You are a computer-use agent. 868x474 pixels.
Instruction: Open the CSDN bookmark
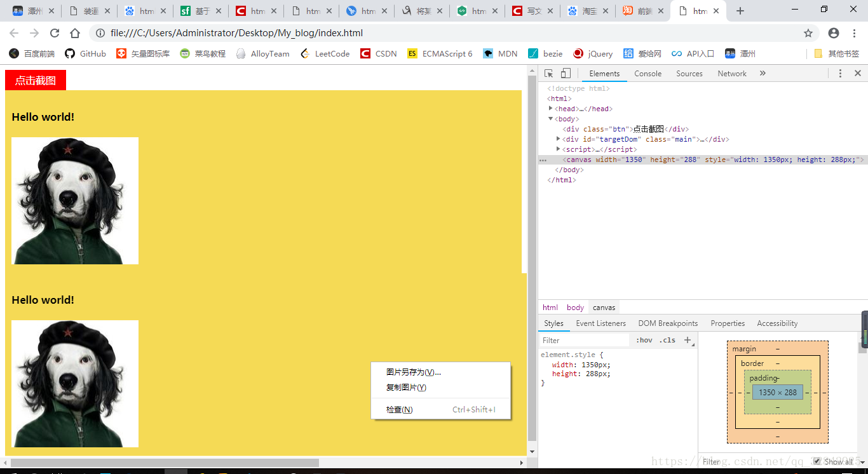pyautogui.click(x=379, y=54)
